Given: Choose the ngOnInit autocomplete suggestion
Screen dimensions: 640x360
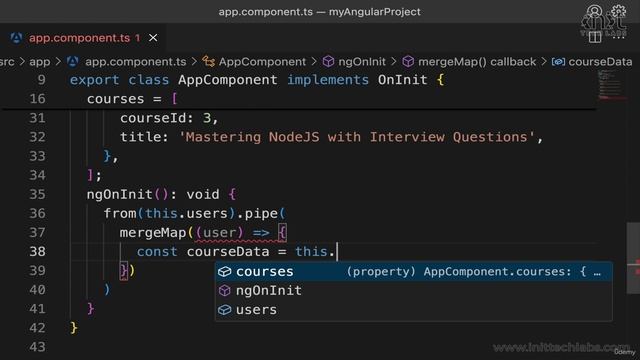Looking at the screenshot, I should [413, 291].
